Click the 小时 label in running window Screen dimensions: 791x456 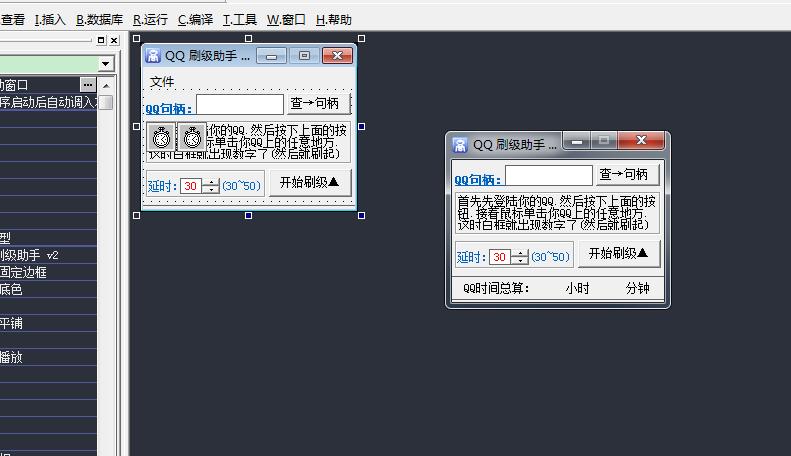click(x=578, y=289)
